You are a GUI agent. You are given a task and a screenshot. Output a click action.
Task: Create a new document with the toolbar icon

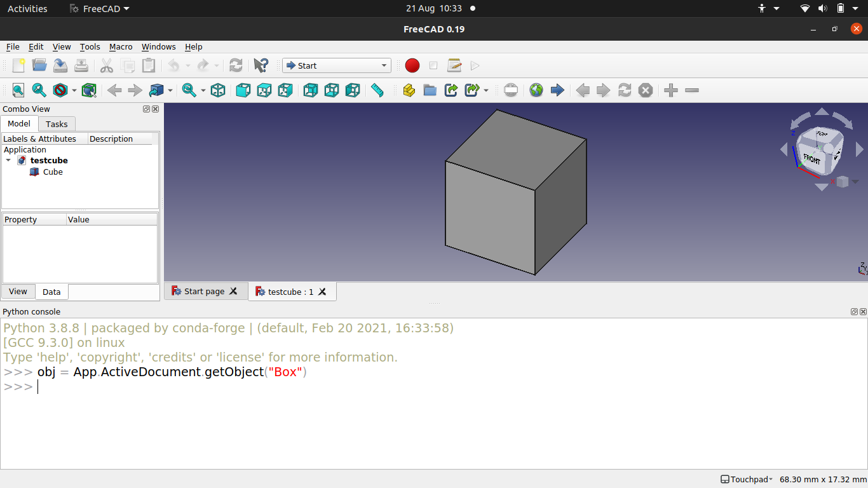[18, 65]
